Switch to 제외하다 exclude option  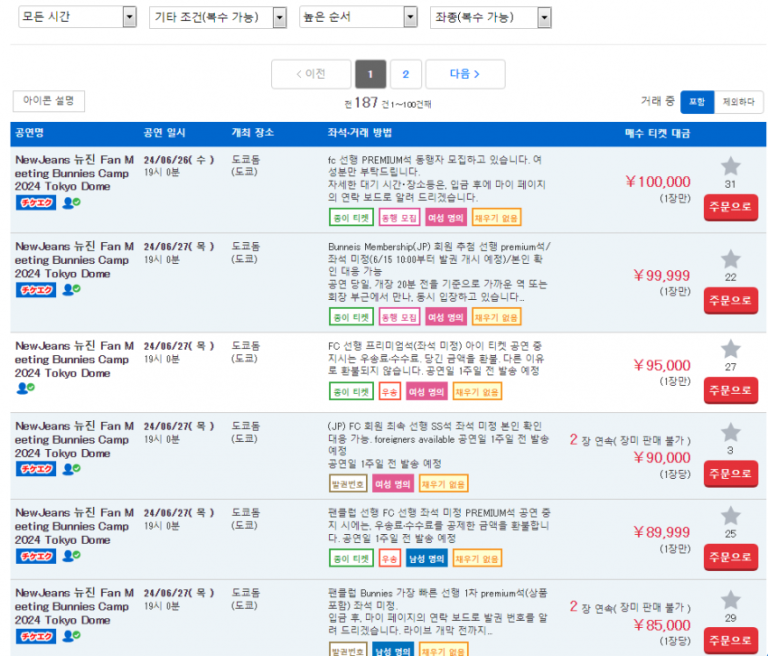(739, 102)
